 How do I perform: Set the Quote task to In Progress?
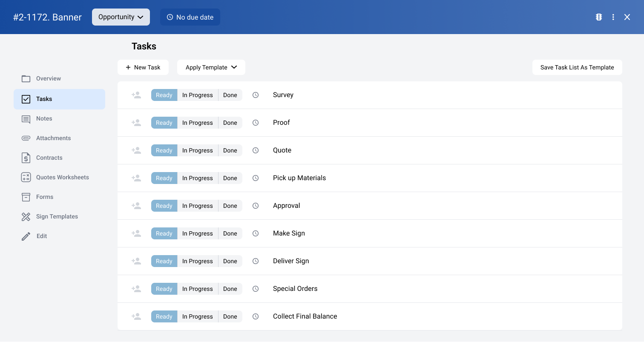[x=197, y=150]
